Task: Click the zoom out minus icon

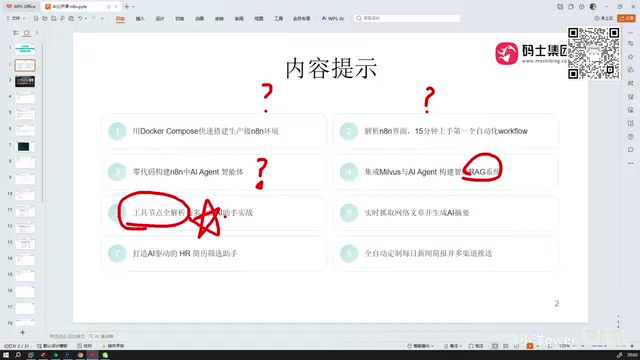Action: point(582,346)
